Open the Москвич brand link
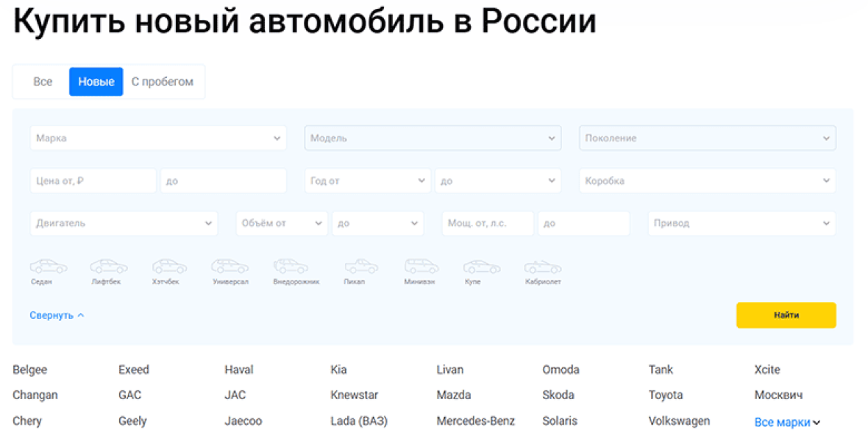Screen dimensions: 868x447 pyautogui.click(x=778, y=395)
